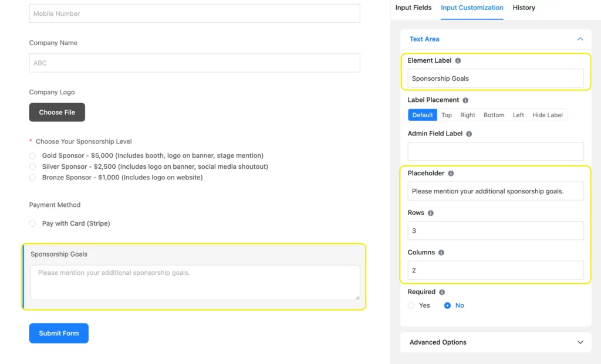Click the Company Name input field
The height and width of the screenshot is (364, 601).
[195, 63]
